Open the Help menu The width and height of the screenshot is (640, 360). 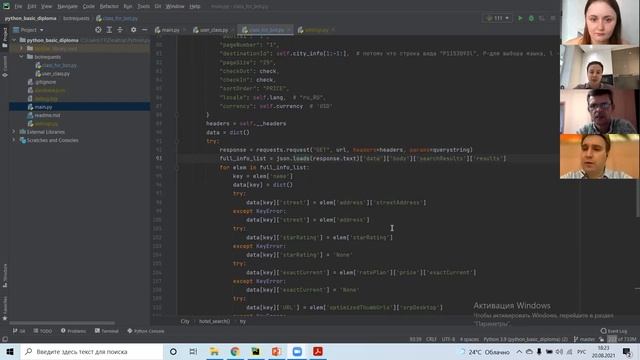[195, 7]
